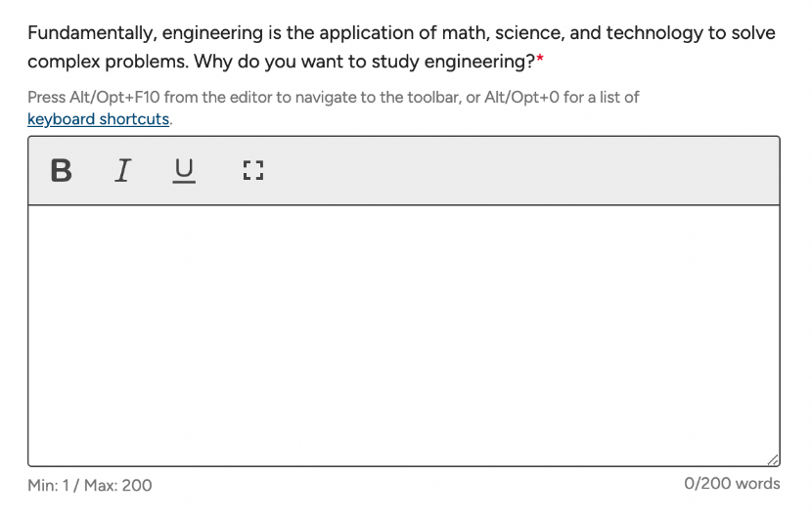Click the Alt/Opt+F10 toolbar hint text
The image size is (812, 520).
pyautogui.click(x=334, y=108)
